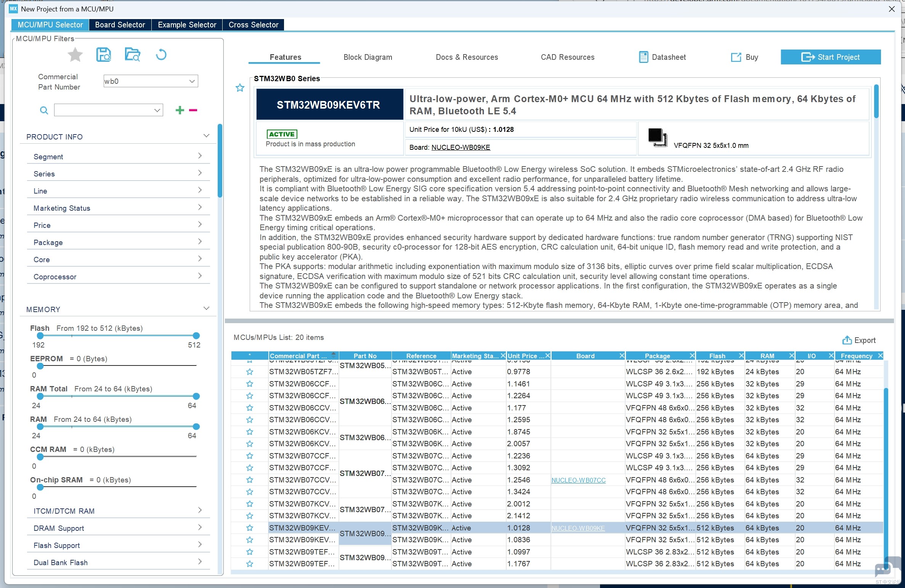The width and height of the screenshot is (905, 588).
Task: Switch to the Example Selector tab
Action: pos(187,25)
